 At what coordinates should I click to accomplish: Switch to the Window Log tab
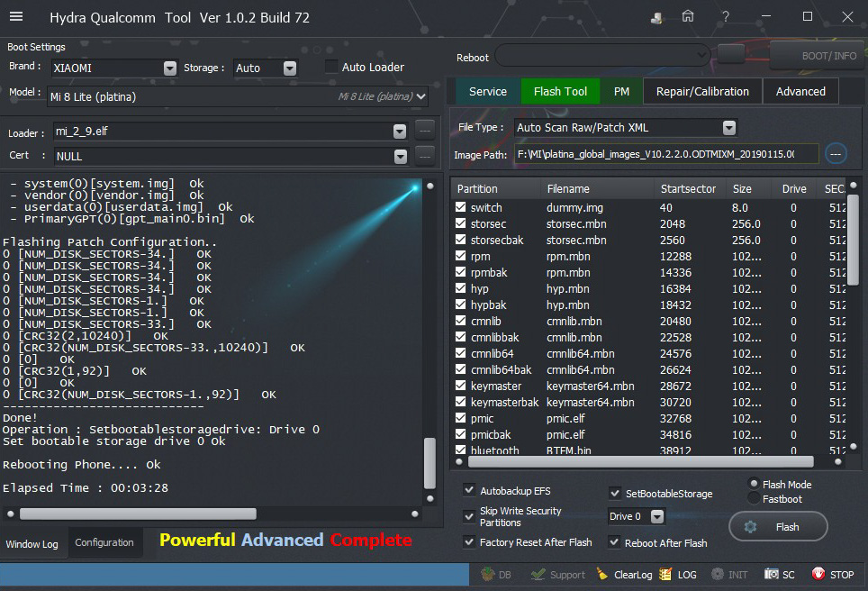[x=32, y=544]
